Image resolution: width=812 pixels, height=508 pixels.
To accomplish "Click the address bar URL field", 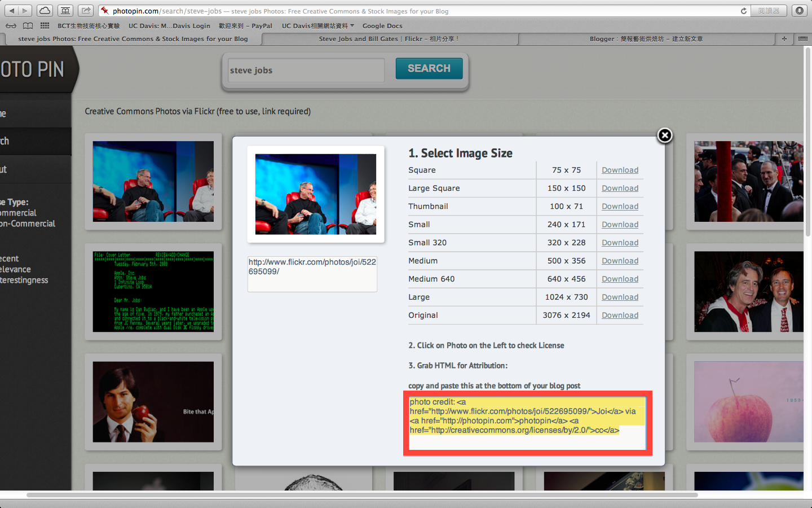I will 423,11.
